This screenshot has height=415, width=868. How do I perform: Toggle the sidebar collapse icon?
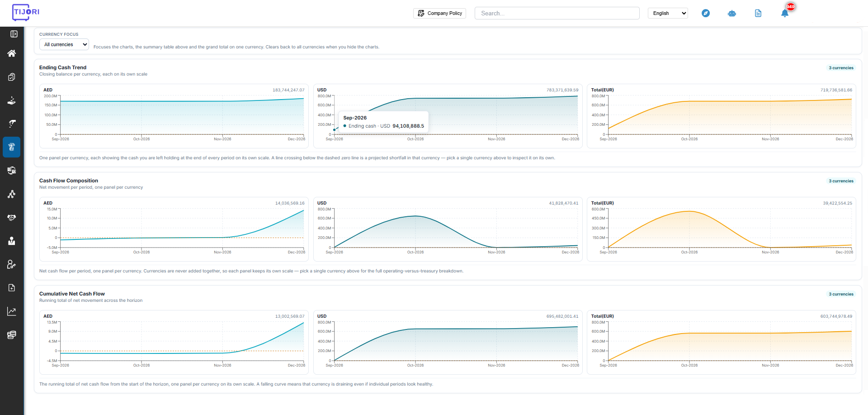point(14,34)
